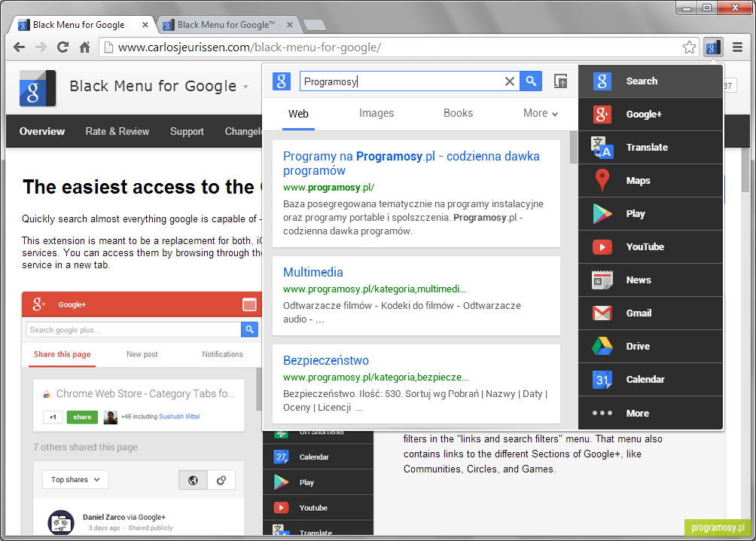The image size is (756, 541).
Task: Open Maps from the black menu
Action: (x=651, y=181)
